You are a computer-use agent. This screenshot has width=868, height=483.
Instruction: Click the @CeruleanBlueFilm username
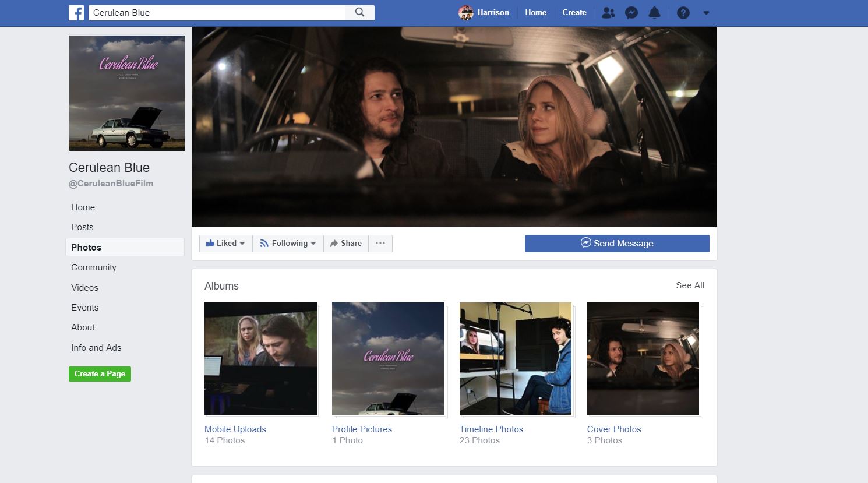pos(111,184)
